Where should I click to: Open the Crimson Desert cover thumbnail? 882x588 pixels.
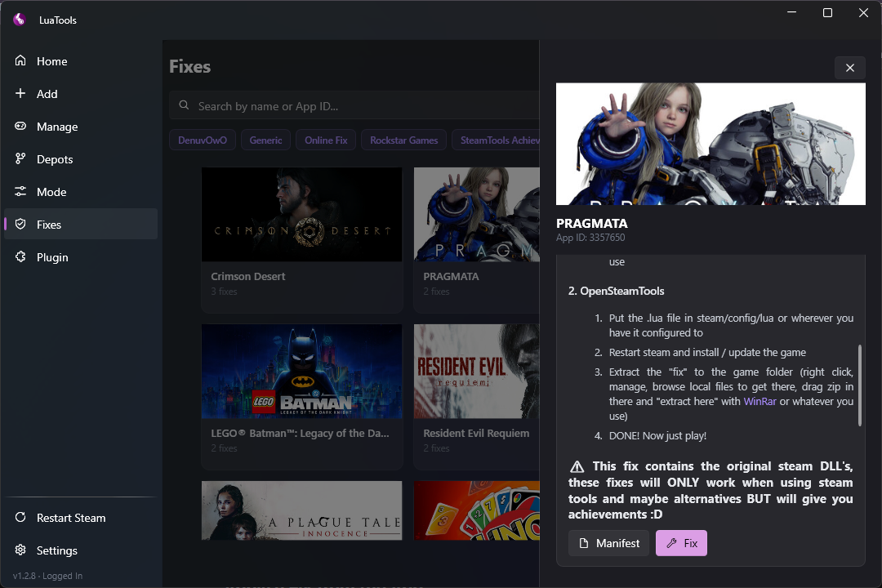(x=301, y=214)
